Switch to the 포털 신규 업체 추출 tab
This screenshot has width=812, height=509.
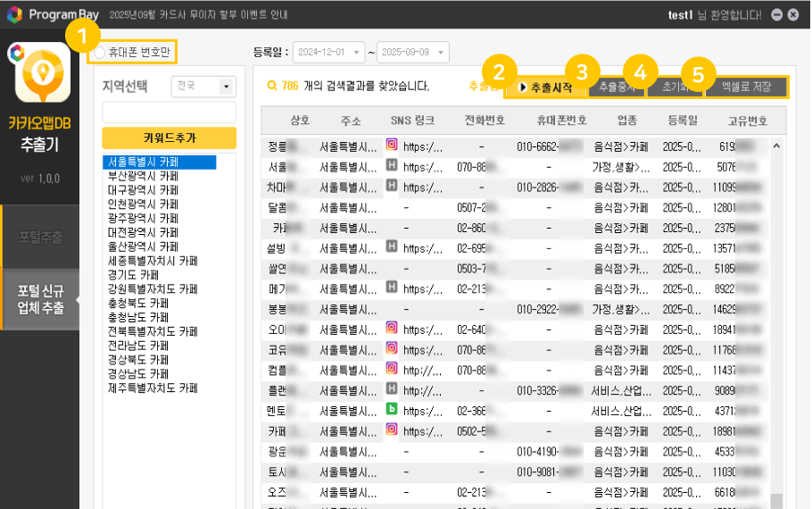[x=40, y=299]
